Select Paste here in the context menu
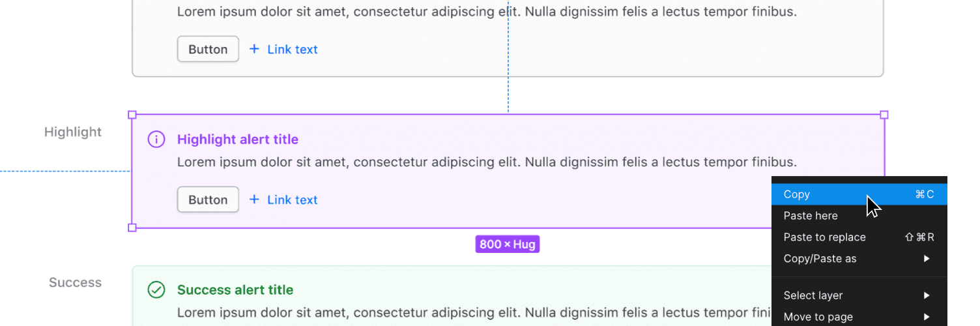Image resolution: width=980 pixels, height=326 pixels. 811,216
